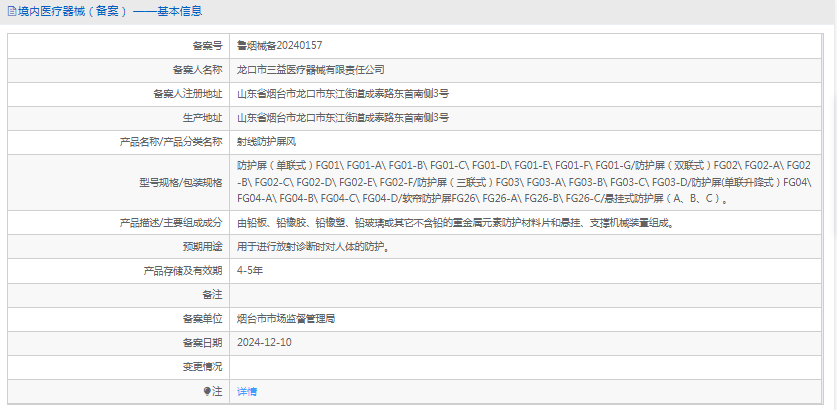Select the heading 境内医疗器械（备案）——基本信息
Image resolution: width=837 pixels, height=410 pixels.
coord(109,11)
